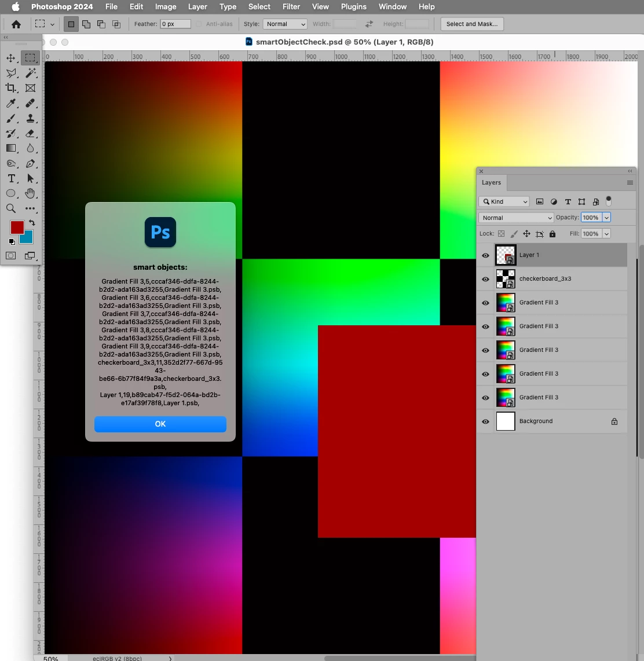This screenshot has width=644, height=661.
Task: Select the Pen tool
Action: click(30, 164)
